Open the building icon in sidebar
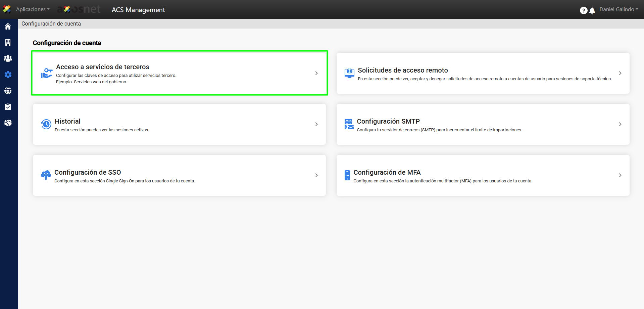 click(x=8, y=42)
